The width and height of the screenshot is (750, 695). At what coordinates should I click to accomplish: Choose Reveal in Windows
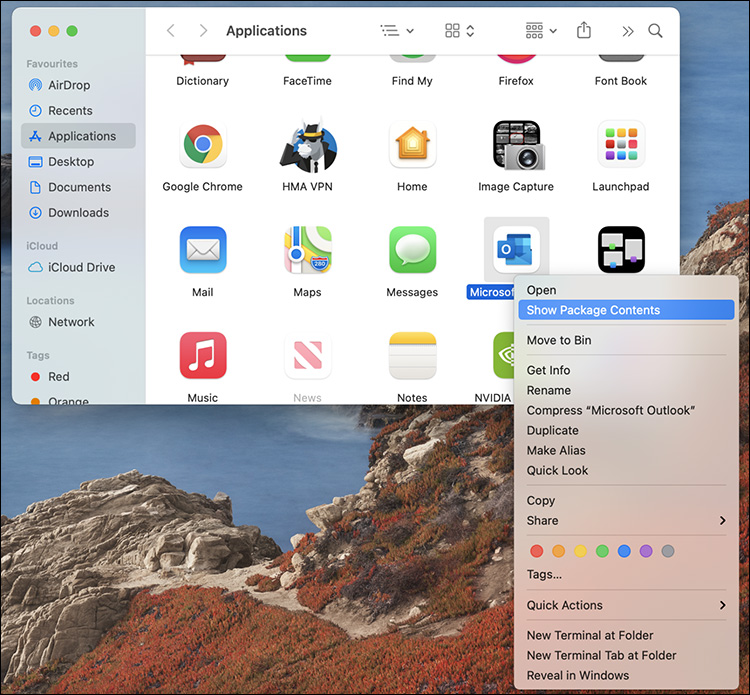coord(626,675)
